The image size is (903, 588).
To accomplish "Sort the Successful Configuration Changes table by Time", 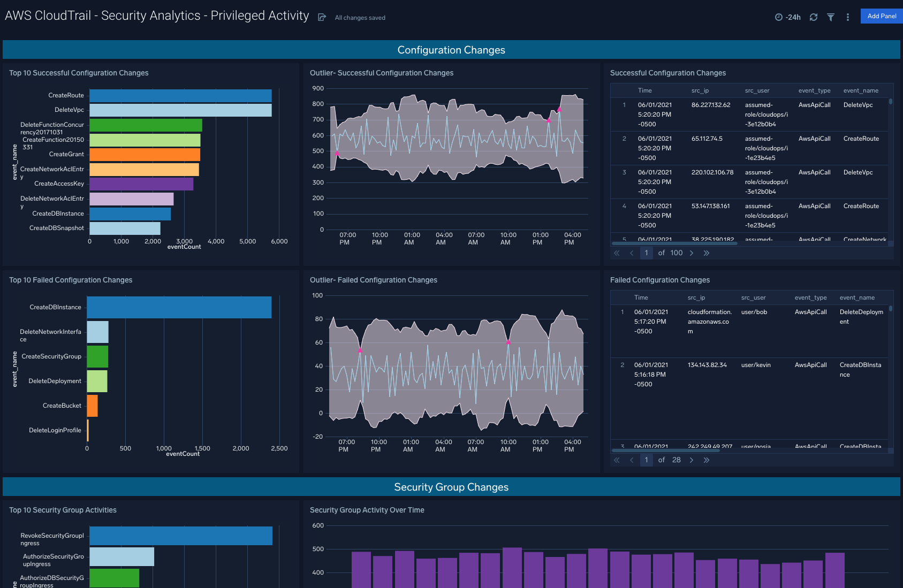I will click(644, 90).
